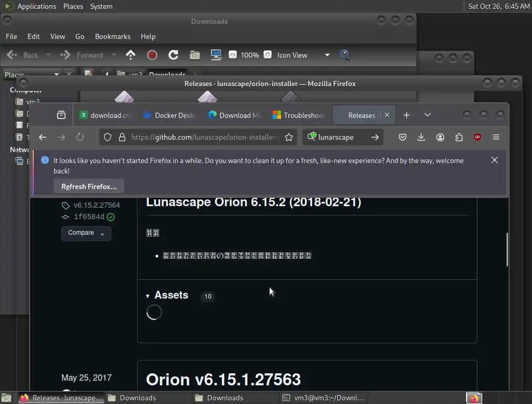Click Back button in file manager
The height and width of the screenshot is (404, 532).
pyautogui.click(x=22, y=55)
